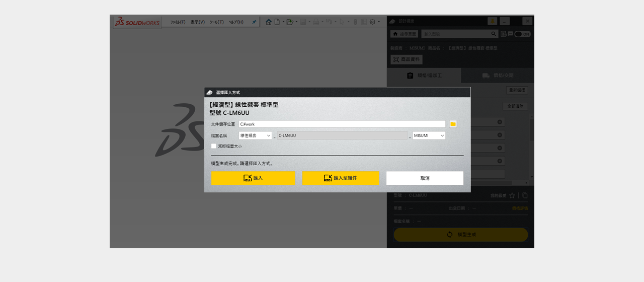
Task: Click the 取消 cancel button
Action: [425, 178]
